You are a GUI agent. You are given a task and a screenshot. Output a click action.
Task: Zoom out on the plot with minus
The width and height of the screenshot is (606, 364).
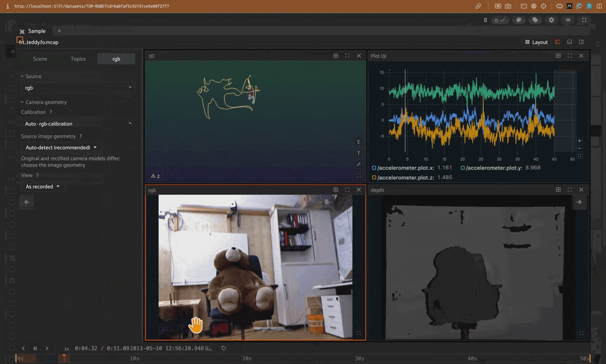[579, 148]
